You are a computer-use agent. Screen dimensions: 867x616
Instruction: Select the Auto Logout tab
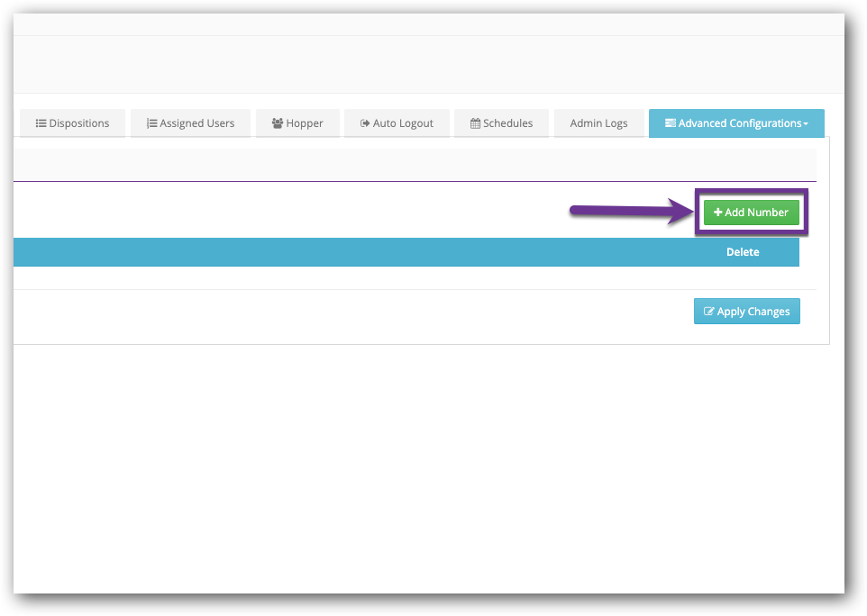pyautogui.click(x=397, y=123)
